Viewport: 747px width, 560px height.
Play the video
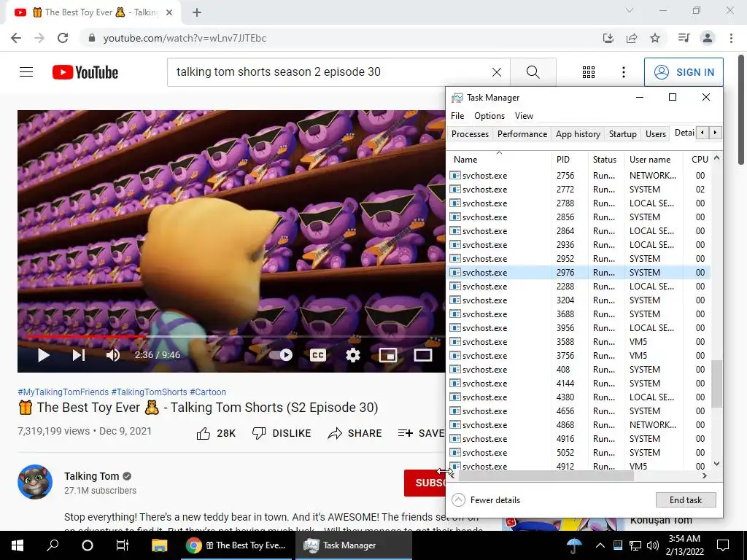(x=43, y=355)
